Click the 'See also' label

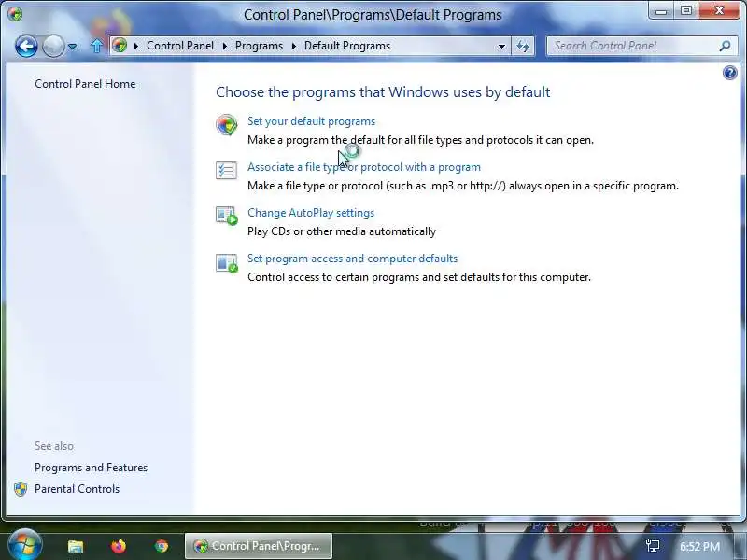click(54, 446)
